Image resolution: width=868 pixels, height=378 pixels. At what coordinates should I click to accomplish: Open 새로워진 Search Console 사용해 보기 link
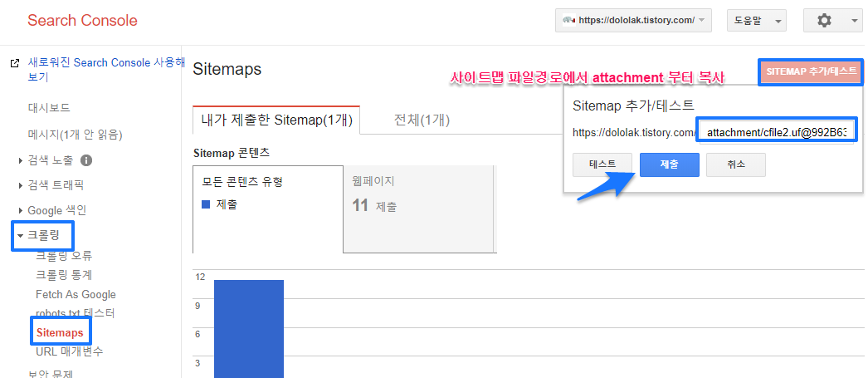(x=106, y=70)
